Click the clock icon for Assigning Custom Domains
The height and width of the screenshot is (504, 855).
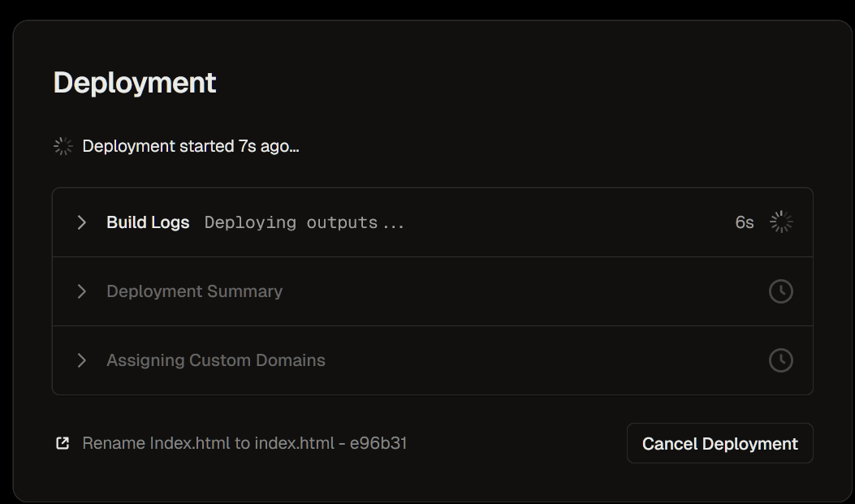781,360
